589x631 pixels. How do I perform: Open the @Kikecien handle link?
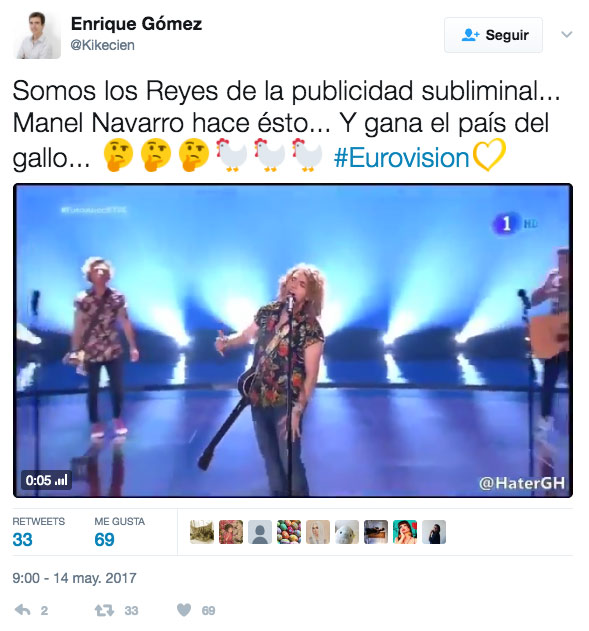102,45
